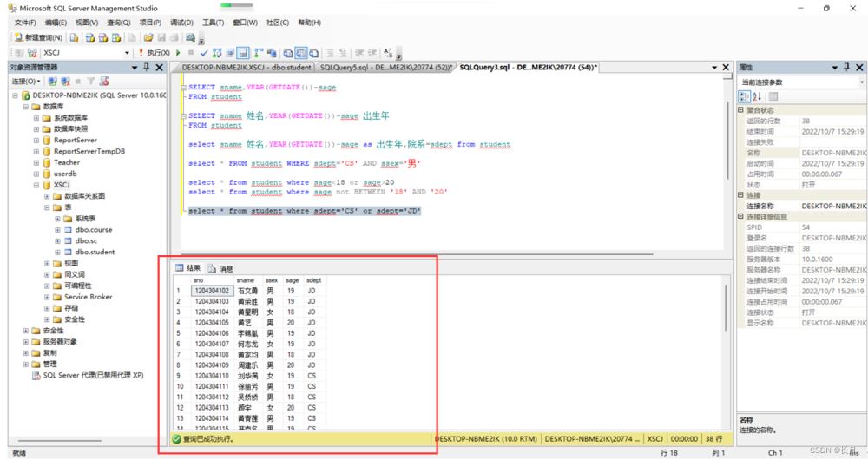
Task: Open the 查询(Q) menu
Action: click(x=119, y=23)
